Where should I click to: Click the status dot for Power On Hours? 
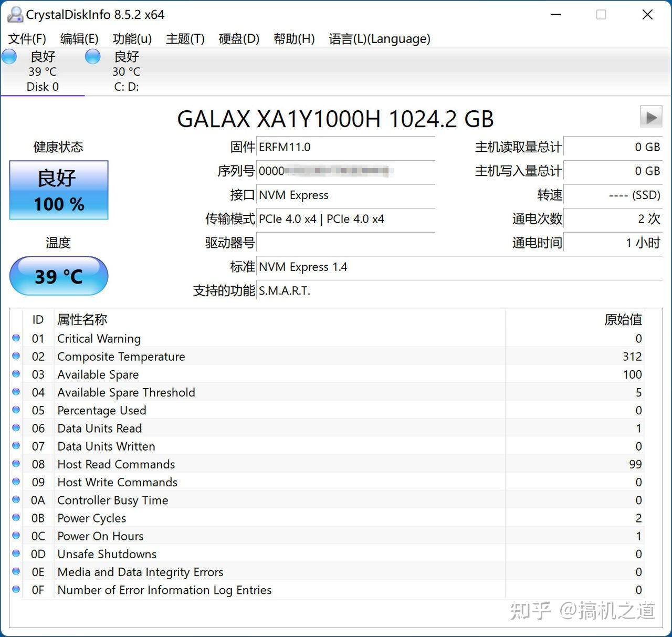pos(16,535)
